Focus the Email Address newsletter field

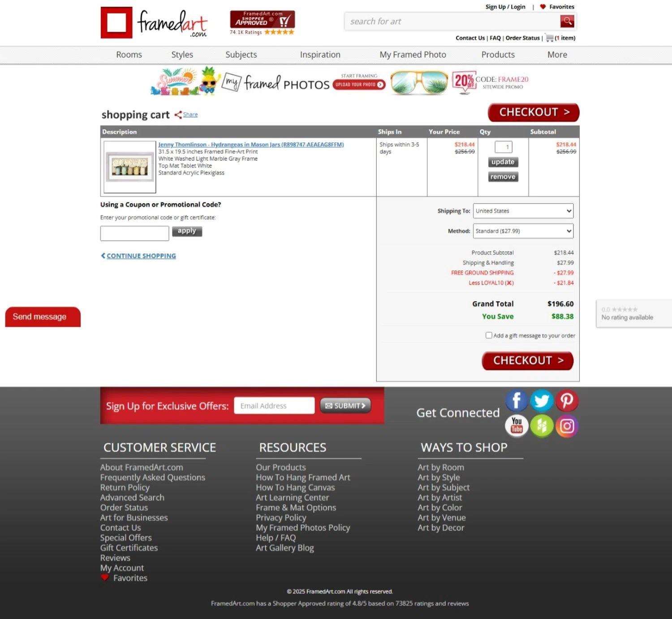[274, 406]
